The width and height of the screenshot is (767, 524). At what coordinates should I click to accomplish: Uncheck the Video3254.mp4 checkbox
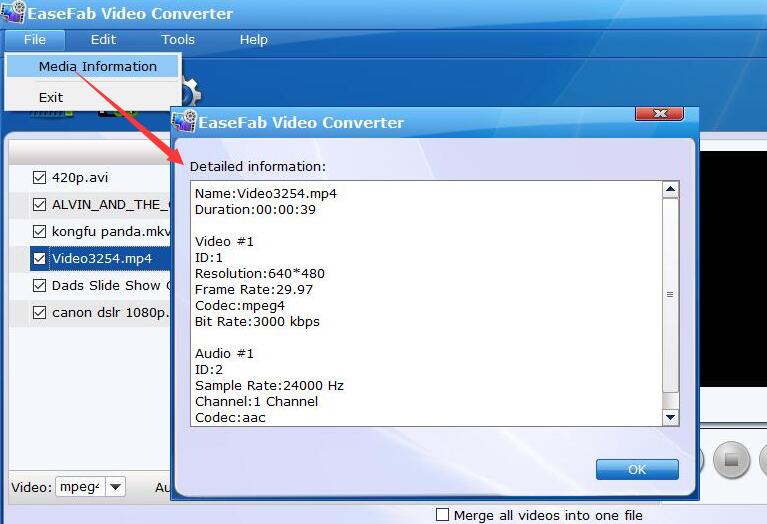click(39, 258)
